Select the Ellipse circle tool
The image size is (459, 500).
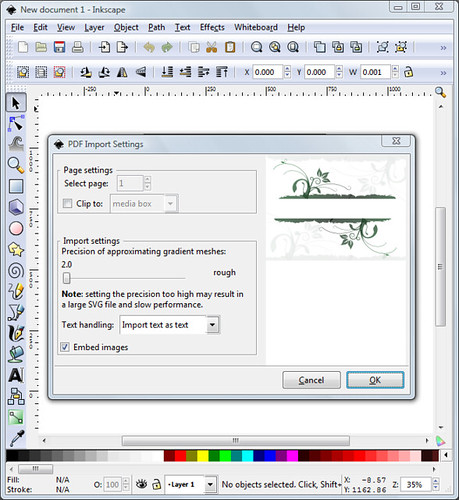pyautogui.click(x=16, y=228)
